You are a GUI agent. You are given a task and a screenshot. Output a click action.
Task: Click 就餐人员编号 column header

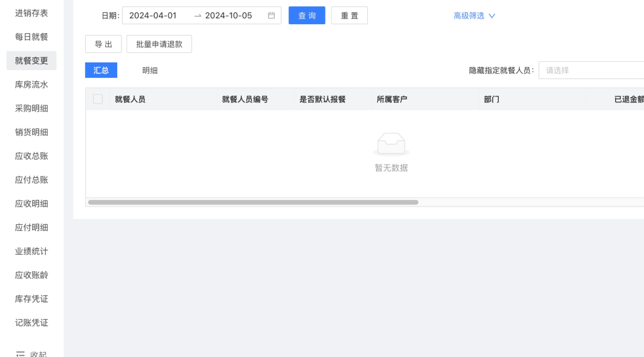(245, 99)
